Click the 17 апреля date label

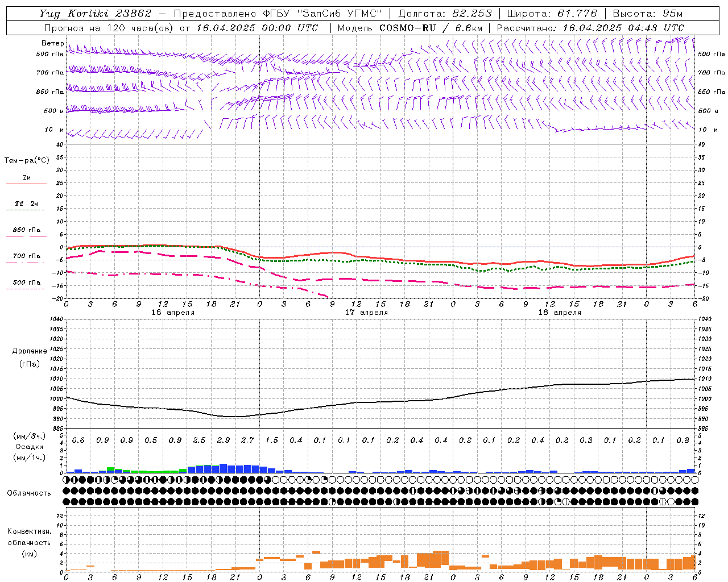[366, 313]
